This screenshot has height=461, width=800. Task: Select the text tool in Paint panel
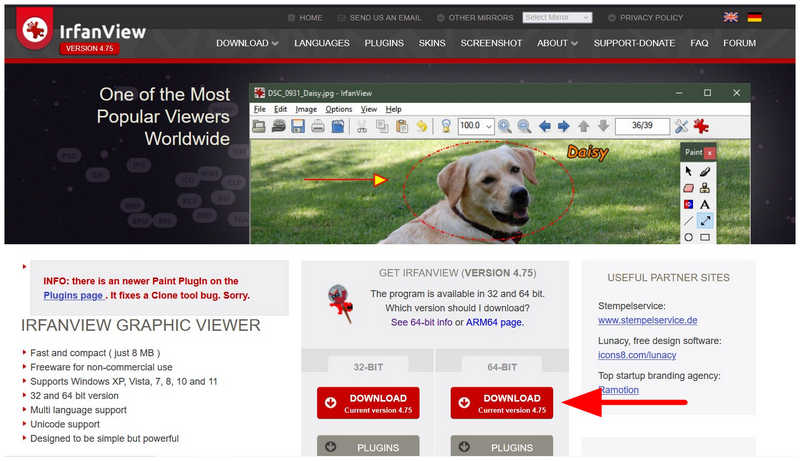(x=705, y=204)
